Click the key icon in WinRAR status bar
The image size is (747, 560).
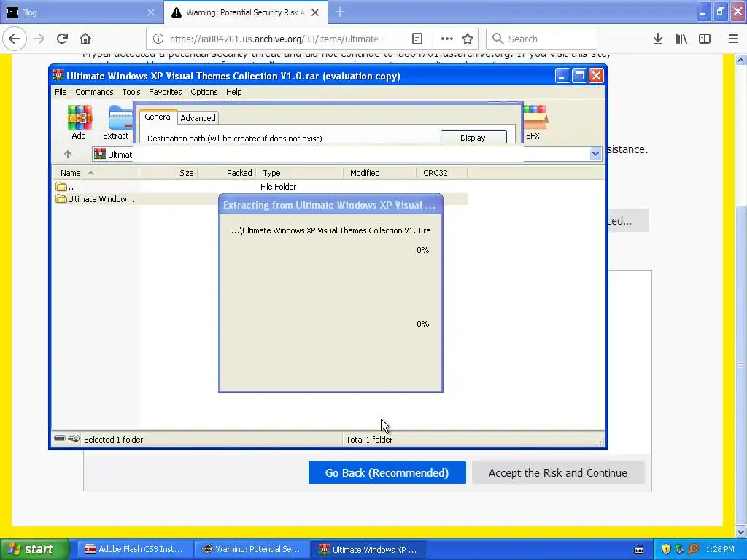tap(74, 438)
